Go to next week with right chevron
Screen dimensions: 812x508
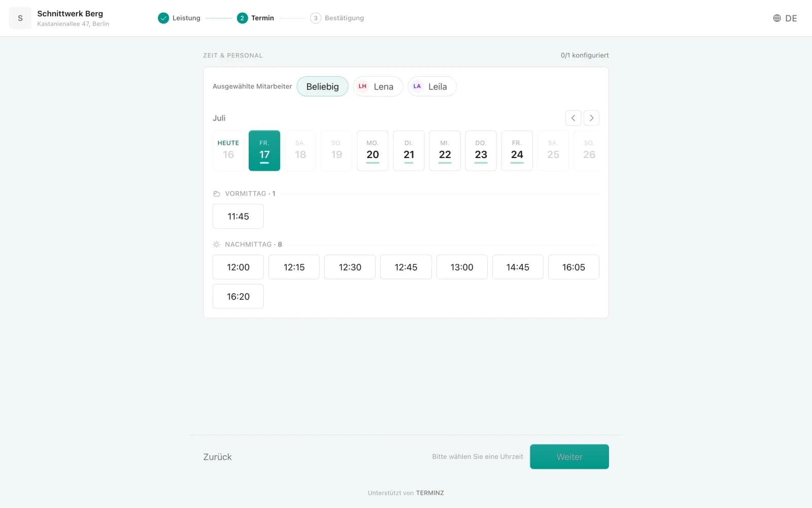point(591,118)
